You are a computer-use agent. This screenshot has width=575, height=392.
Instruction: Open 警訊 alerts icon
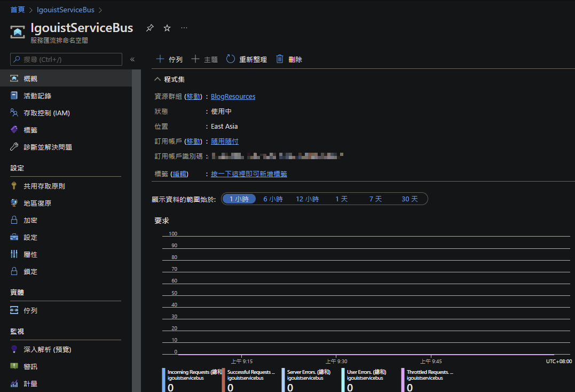coord(14,366)
